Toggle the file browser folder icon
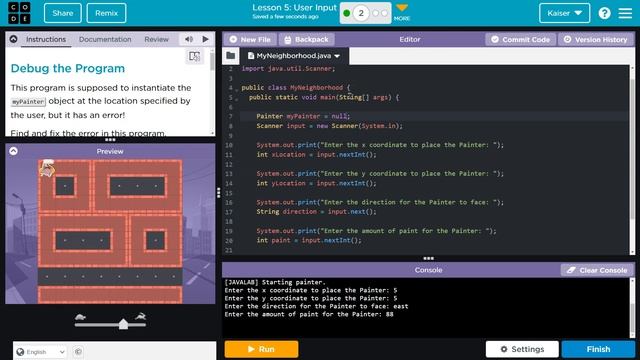The width and height of the screenshot is (640, 360). pos(231,56)
